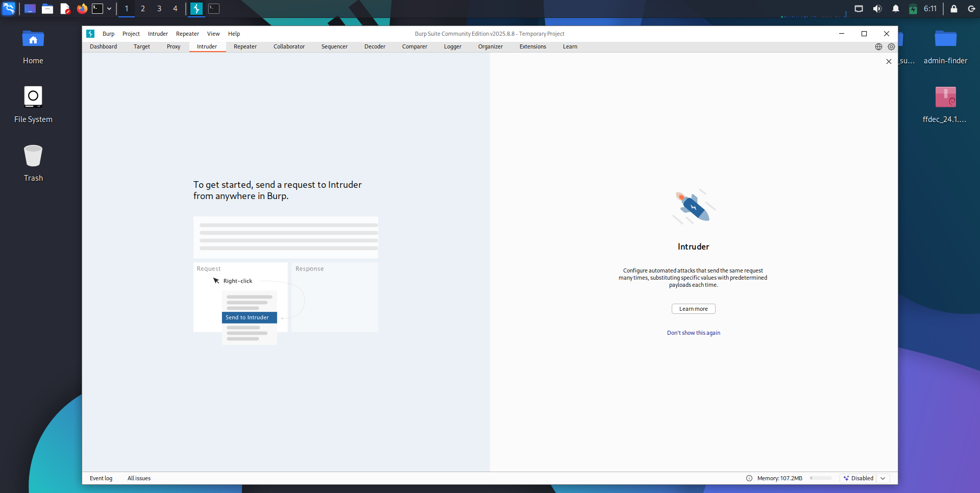Close the Intruder info panel

(889, 61)
